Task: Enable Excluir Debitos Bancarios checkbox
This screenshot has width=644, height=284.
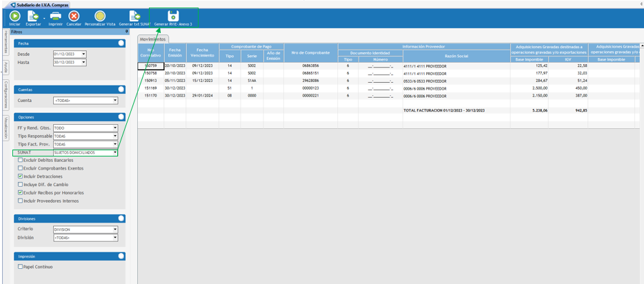Action: tap(20, 160)
